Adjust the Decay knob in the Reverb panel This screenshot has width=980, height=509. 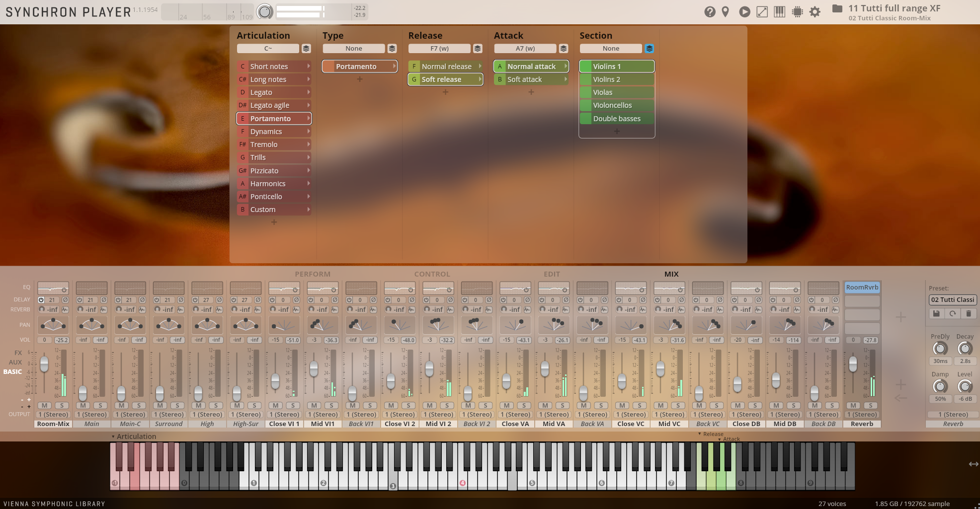tap(965, 349)
